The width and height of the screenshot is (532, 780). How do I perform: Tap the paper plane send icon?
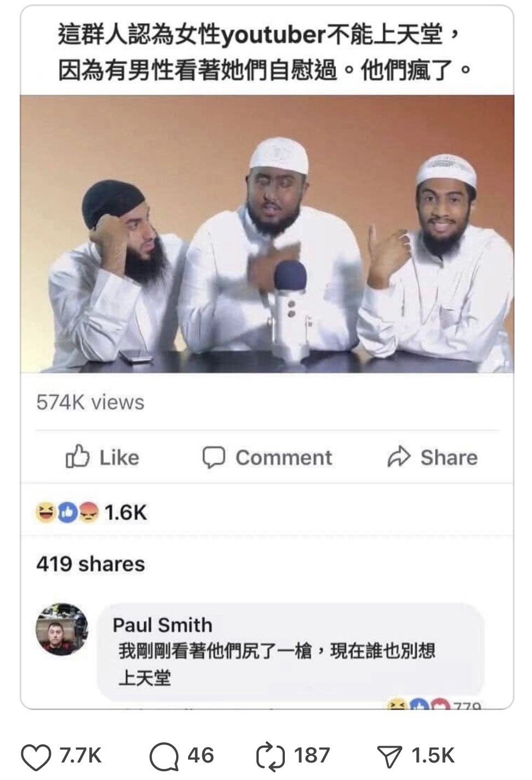pos(391,757)
